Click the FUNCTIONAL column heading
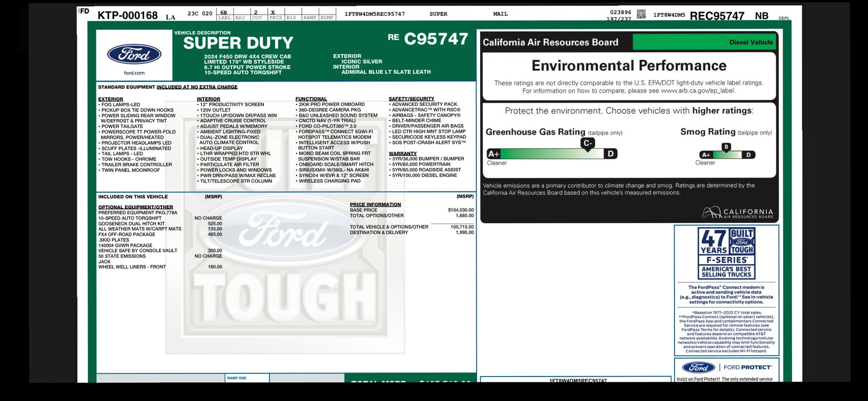868x401 pixels. 311,99
